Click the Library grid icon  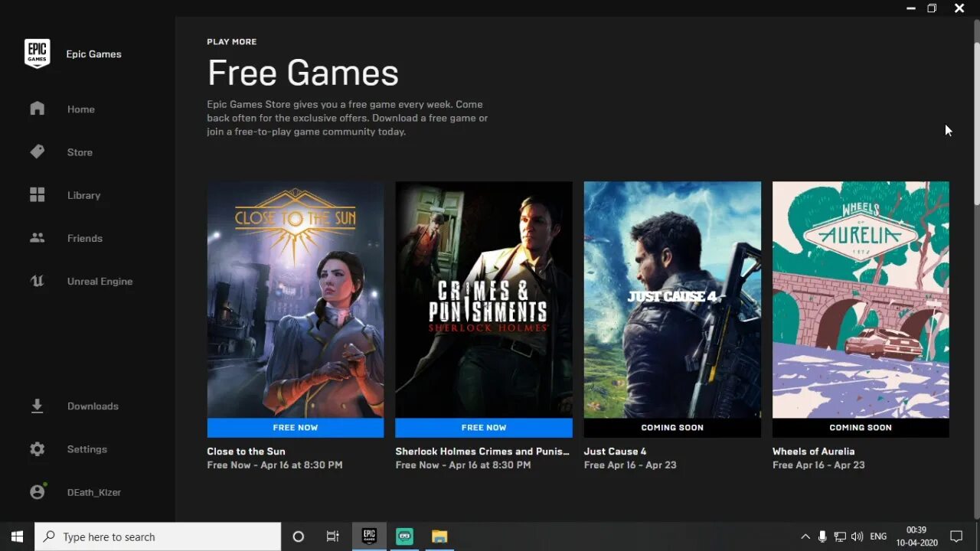pyautogui.click(x=37, y=194)
